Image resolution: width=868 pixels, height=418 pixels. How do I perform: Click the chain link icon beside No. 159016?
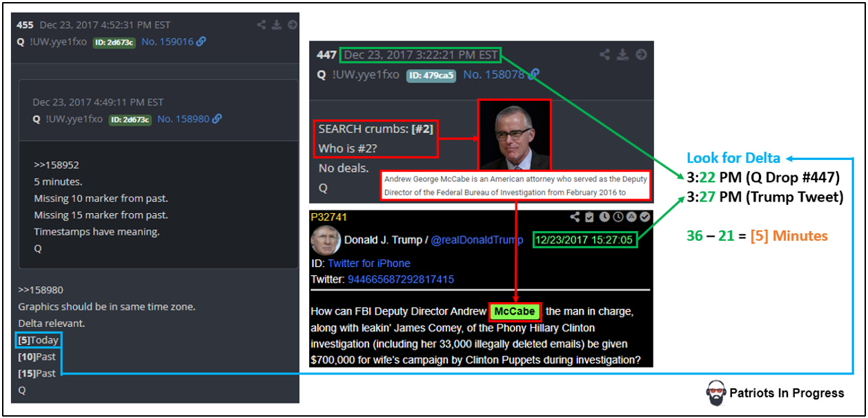click(x=201, y=41)
